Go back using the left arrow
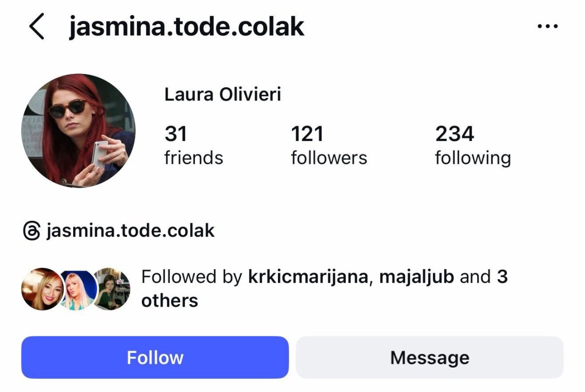 (37, 27)
